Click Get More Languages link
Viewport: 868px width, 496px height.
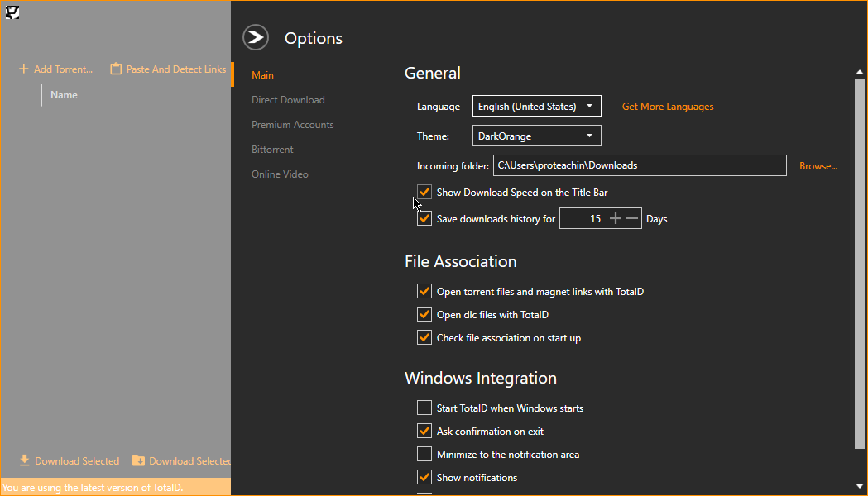pyautogui.click(x=668, y=106)
